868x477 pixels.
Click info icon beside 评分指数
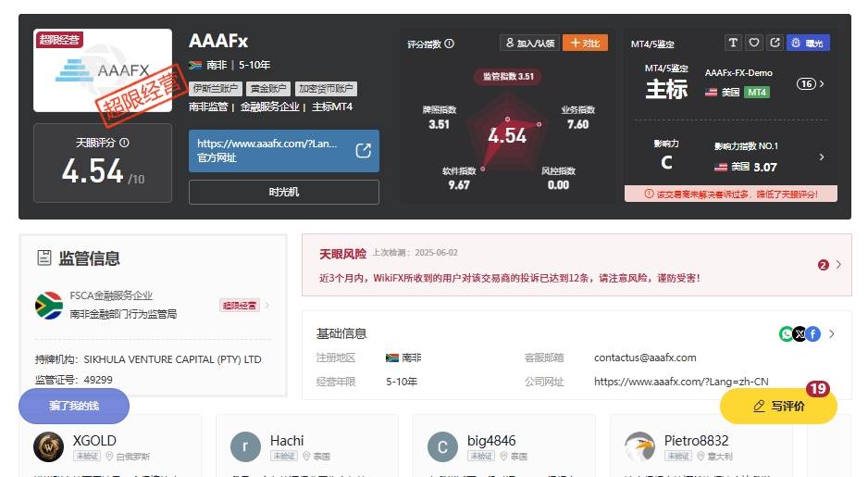(x=450, y=44)
